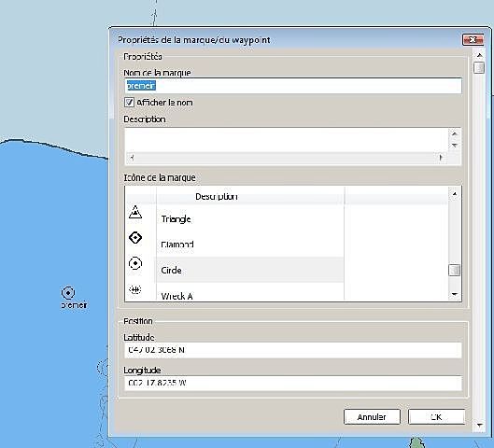Click the Nom de la marque field
This screenshot has height=448, width=494.
click(293, 86)
